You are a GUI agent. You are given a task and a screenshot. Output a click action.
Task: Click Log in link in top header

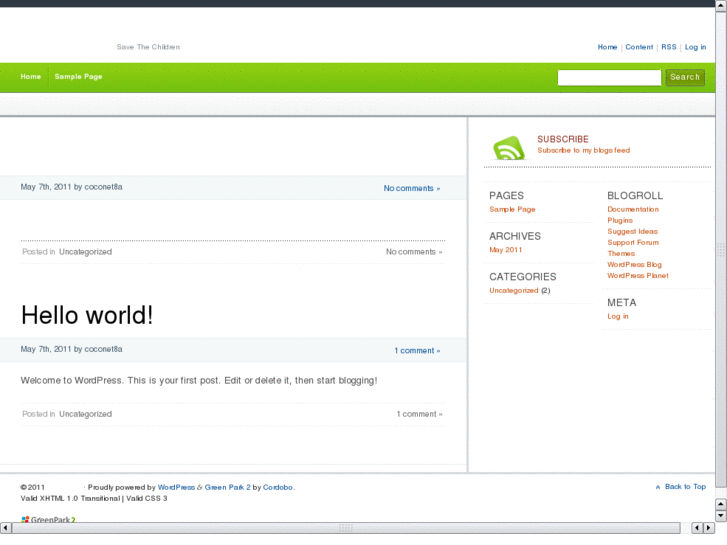(695, 47)
